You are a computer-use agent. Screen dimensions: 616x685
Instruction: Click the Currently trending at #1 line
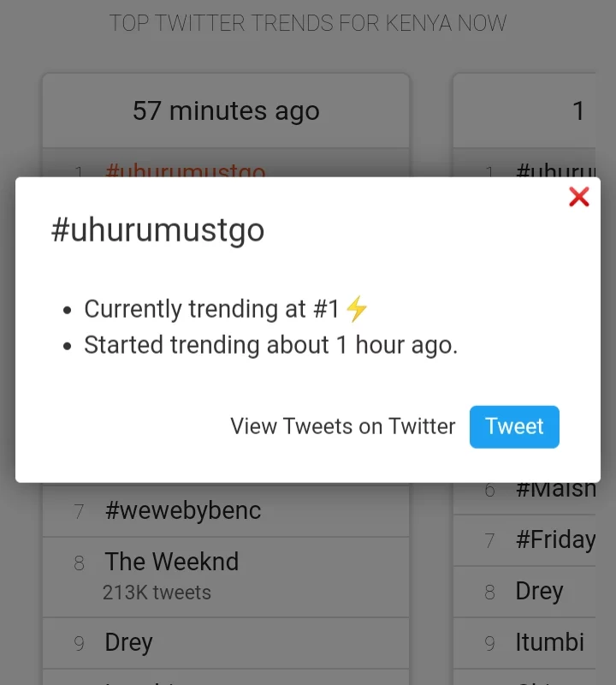211,309
